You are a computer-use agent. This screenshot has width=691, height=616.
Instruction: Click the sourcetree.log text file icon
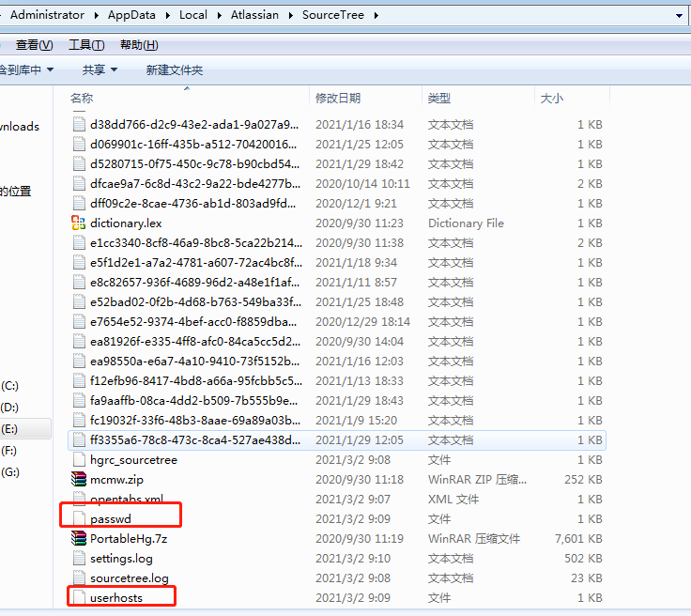(79, 577)
